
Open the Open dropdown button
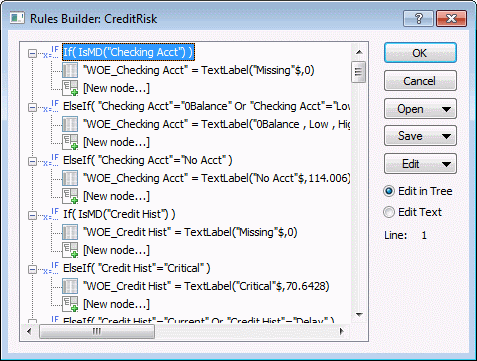[420, 109]
